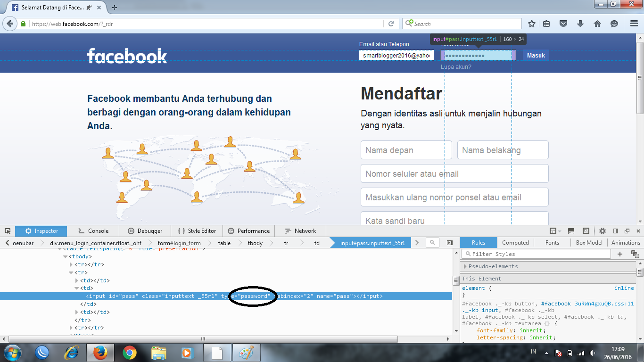Expand the first collapsed tr node under tbody
Viewport: 644px width, 362px height.
[x=71, y=265]
